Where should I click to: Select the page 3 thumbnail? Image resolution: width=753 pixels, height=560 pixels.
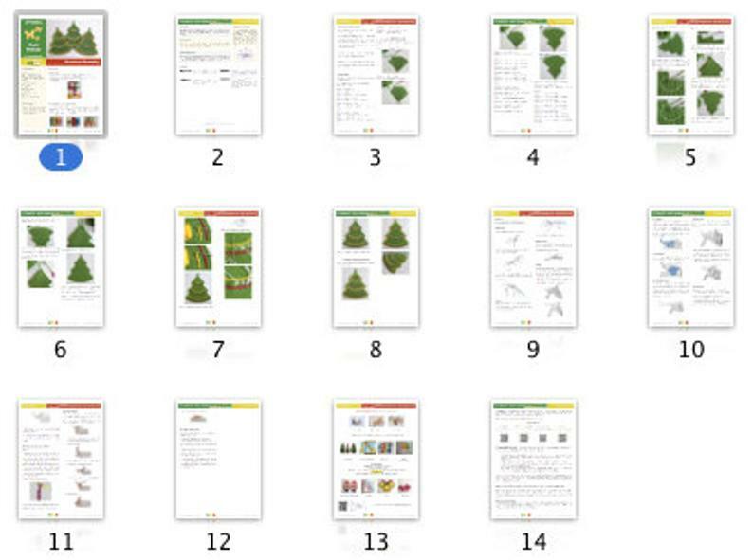376,74
